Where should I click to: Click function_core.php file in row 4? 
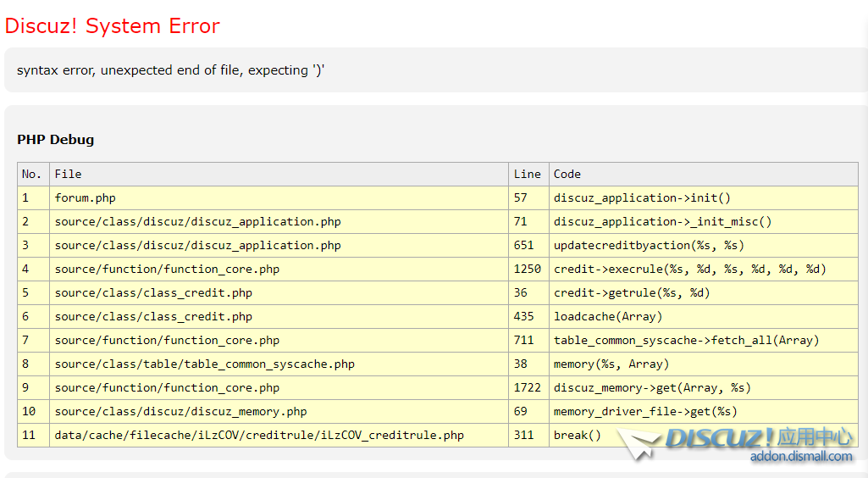point(279,270)
